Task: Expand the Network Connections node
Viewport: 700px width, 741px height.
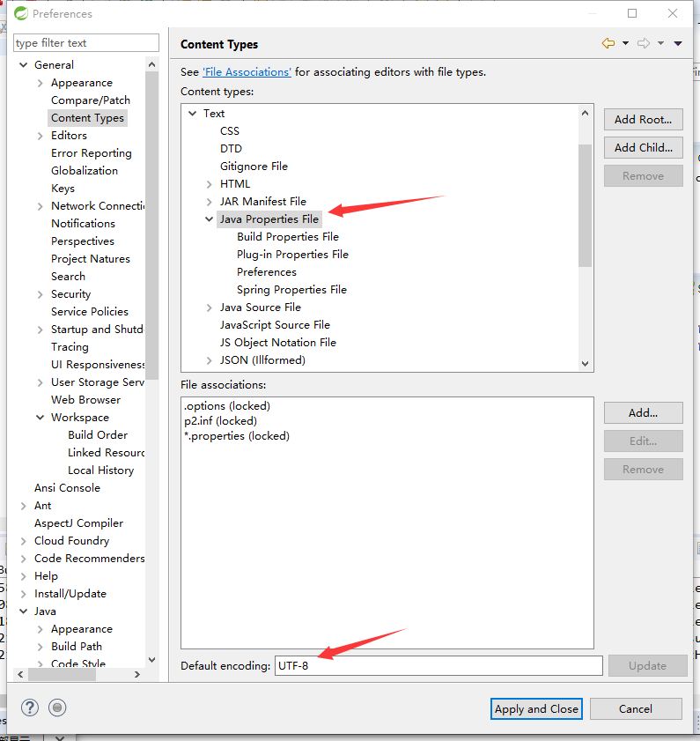Action: [41, 206]
